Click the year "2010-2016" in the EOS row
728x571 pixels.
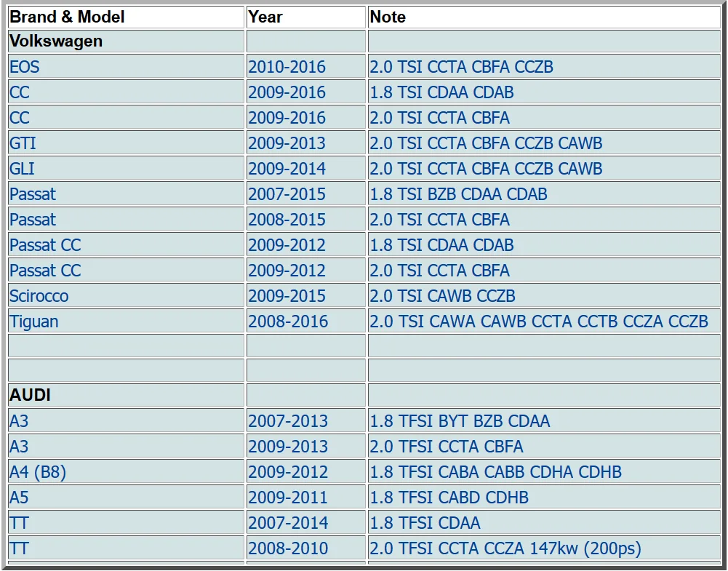287,67
